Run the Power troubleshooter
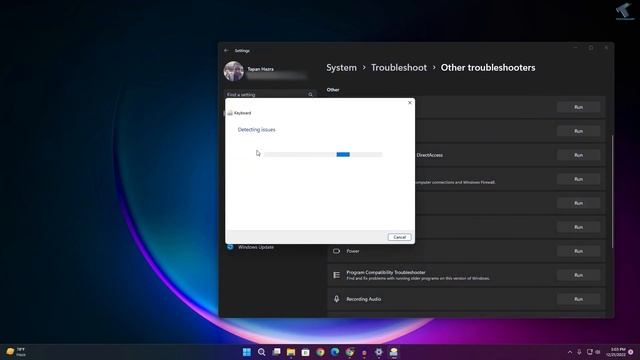 point(578,251)
